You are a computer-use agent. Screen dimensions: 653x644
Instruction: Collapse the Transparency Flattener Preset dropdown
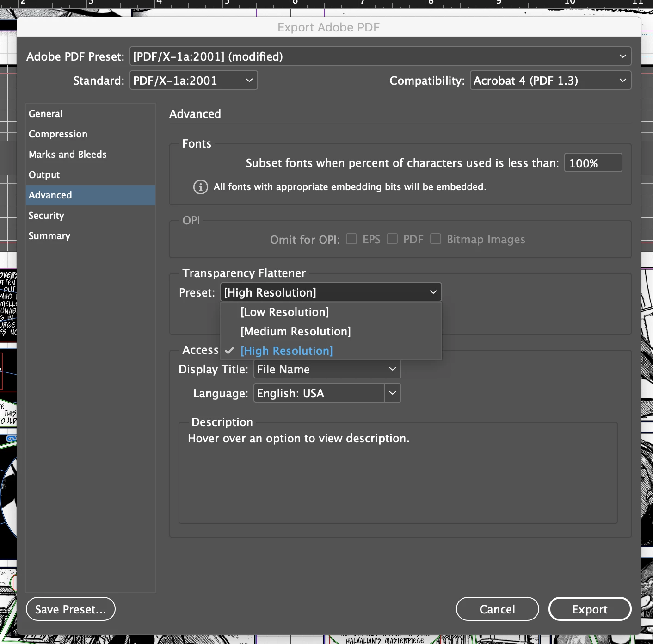(x=331, y=292)
